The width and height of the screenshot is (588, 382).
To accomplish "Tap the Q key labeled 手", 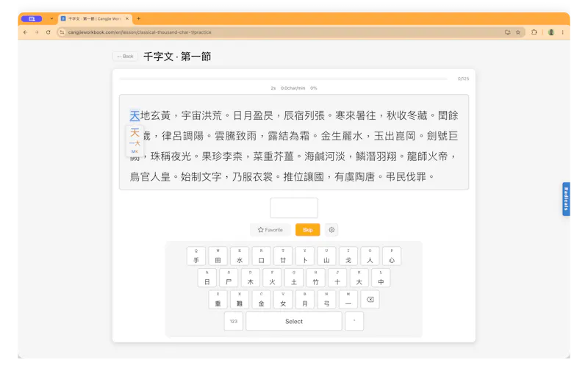I will point(196,256).
